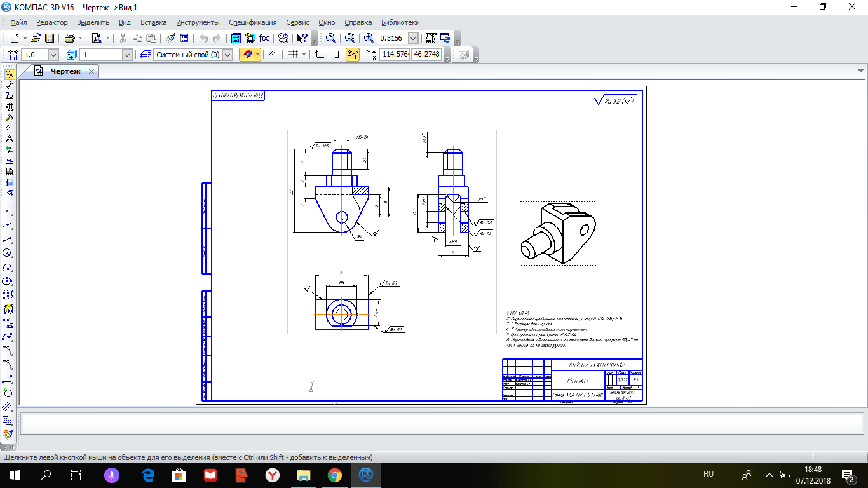
Task: Click the X coordinate field showing 114.576
Action: (x=395, y=55)
